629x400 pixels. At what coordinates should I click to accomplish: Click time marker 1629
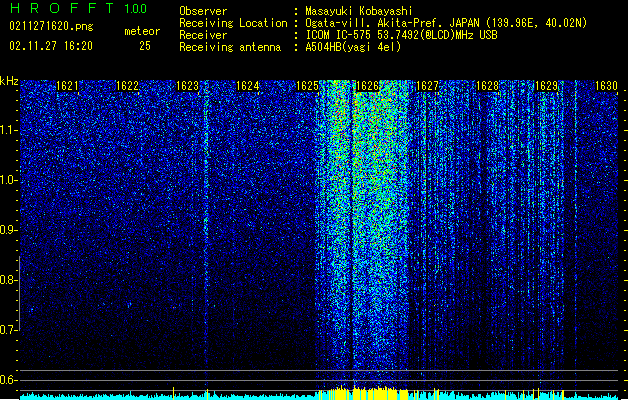point(546,86)
